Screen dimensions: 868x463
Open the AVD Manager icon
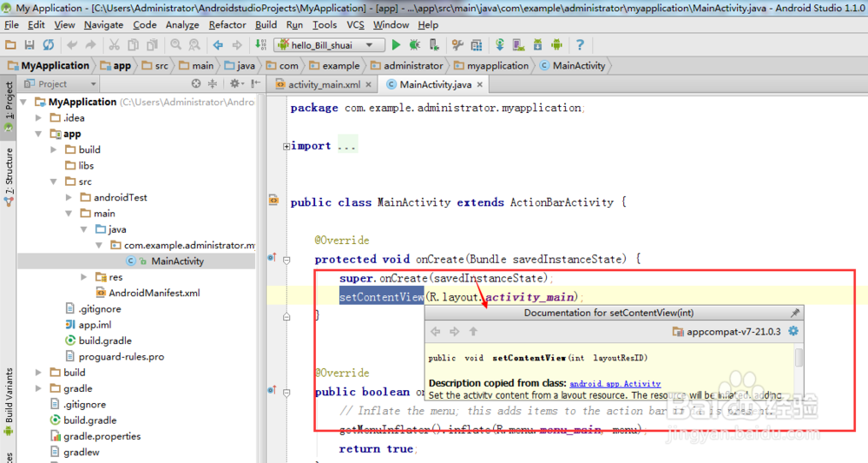pyautogui.click(x=519, y=45)
